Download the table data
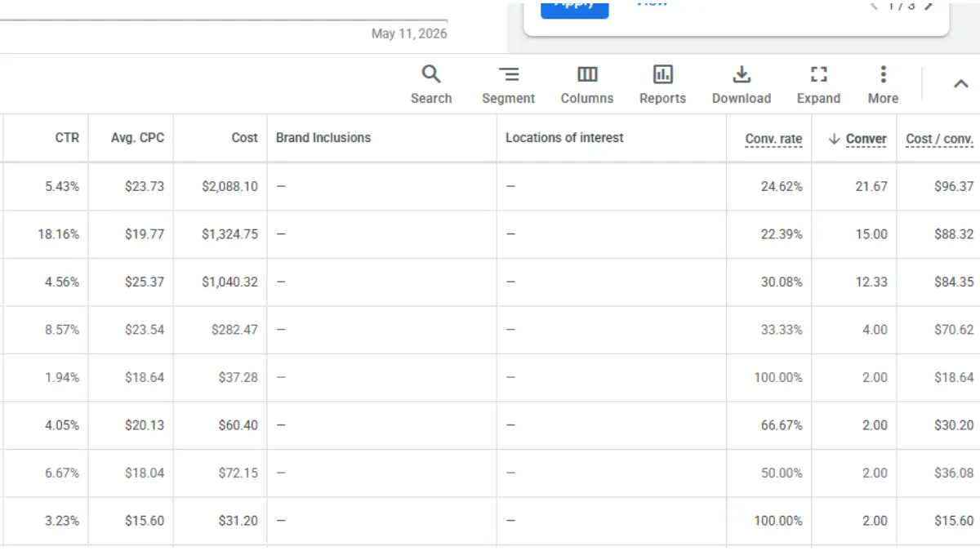Image resolution: width=980 pixels, height=551 pixels. coord(741,85)
